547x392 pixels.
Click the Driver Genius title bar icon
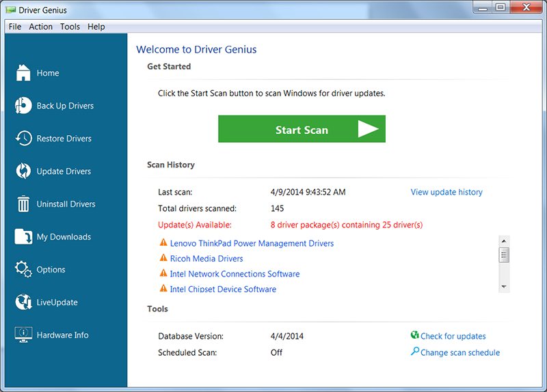(11, 10)
